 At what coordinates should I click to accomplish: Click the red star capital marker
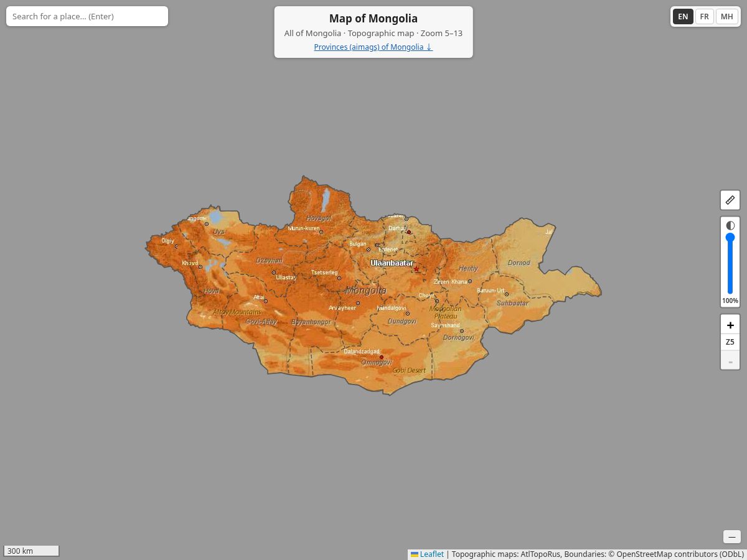[416, 269]
